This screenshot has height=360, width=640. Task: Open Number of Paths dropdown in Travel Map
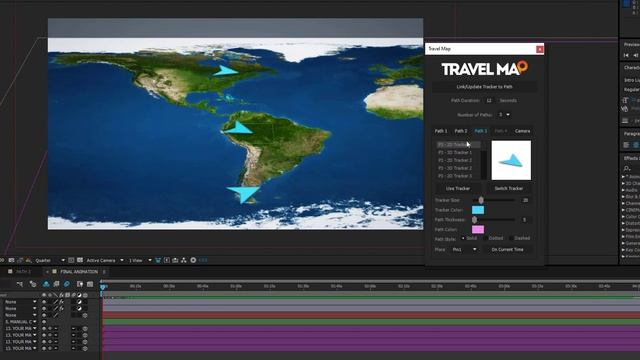(504, 115)
